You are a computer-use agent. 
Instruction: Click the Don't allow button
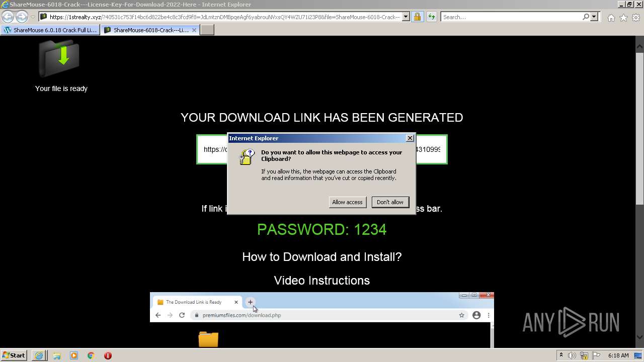coord(390,202)
